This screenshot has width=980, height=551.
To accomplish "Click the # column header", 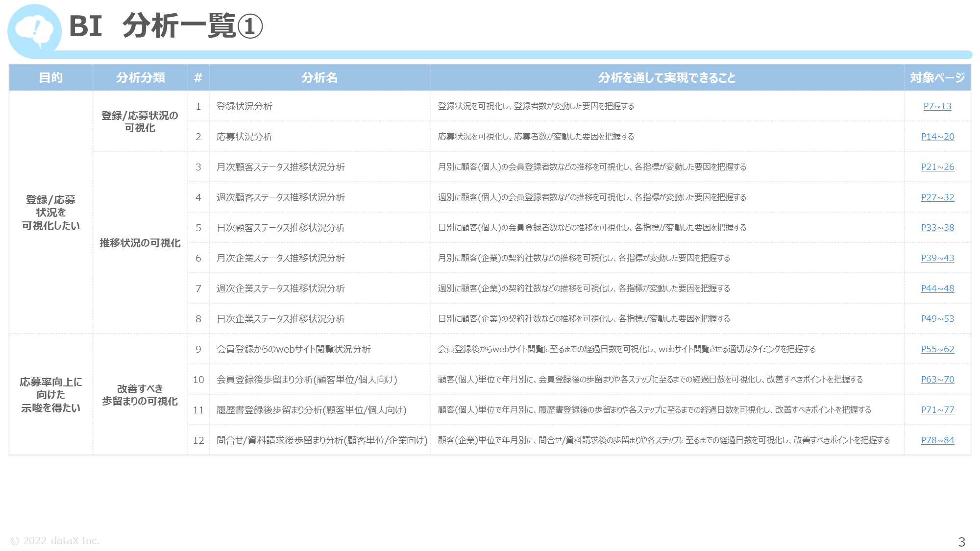I will [x=198, y=77].
